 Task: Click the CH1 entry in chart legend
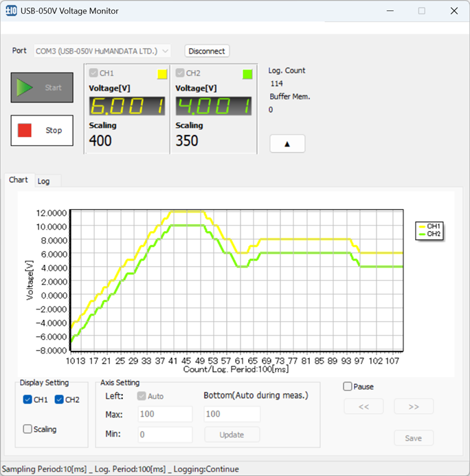[429, 226]
